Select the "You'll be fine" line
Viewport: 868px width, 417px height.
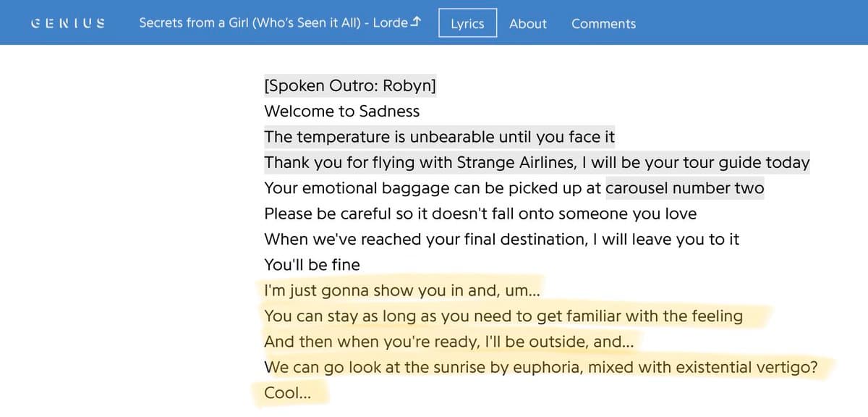click(312, 265)
